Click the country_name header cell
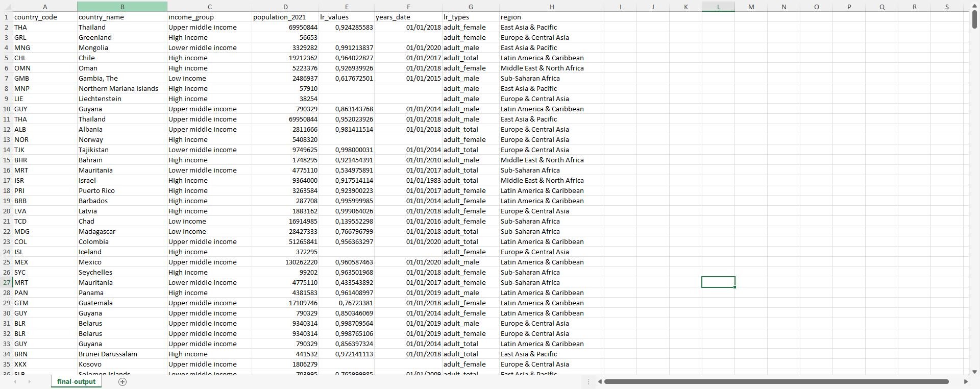This screenshot has width=980, height=389. [122, 17]
